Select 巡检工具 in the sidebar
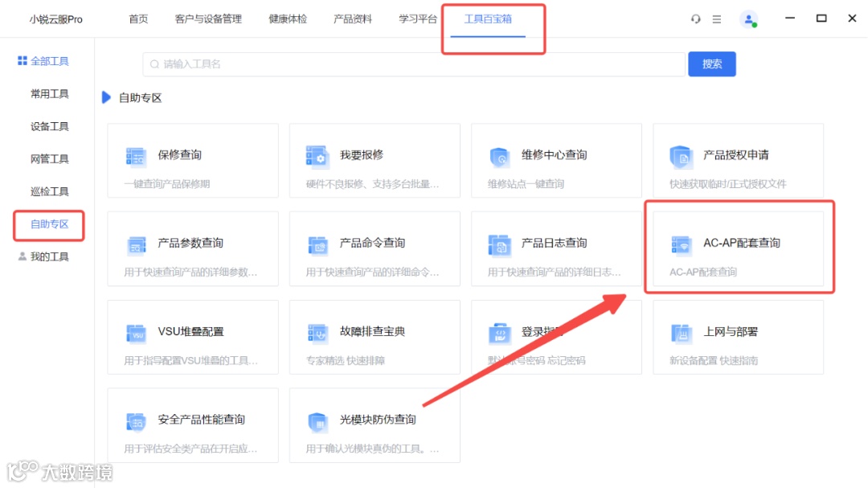Viewport: 868px width, 488px height. 49,191
